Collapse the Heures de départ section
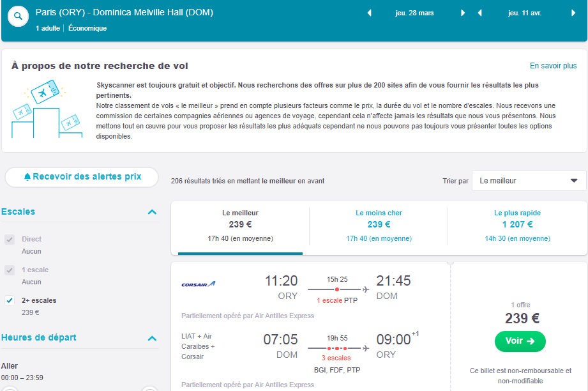This screenshot has width=588, height=391. click(x=152, y=339)
